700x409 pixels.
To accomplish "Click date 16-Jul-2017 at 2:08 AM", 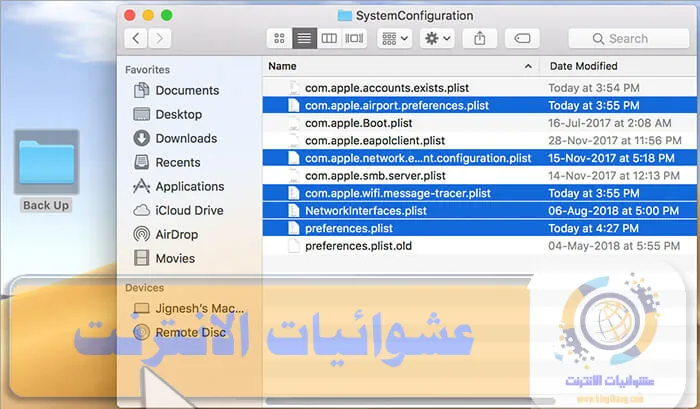I will [609, 123].
